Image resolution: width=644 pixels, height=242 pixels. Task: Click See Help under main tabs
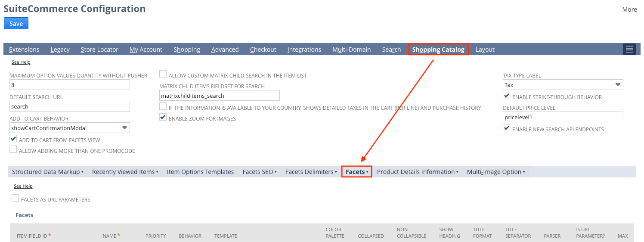click(21, 62)
